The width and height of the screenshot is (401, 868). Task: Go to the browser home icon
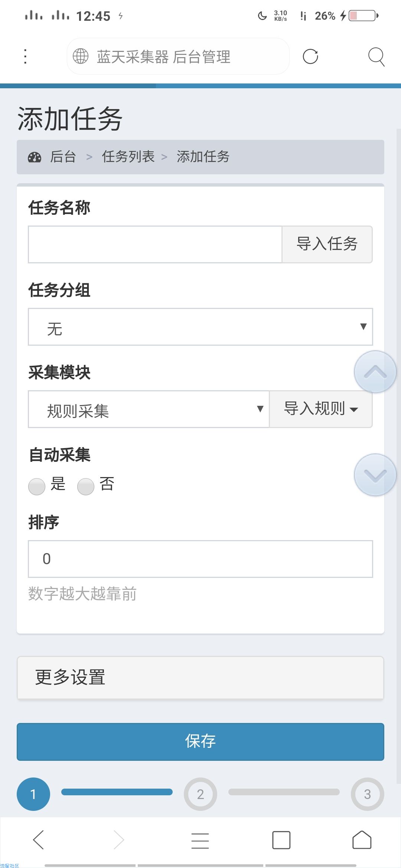pos(362,839)
